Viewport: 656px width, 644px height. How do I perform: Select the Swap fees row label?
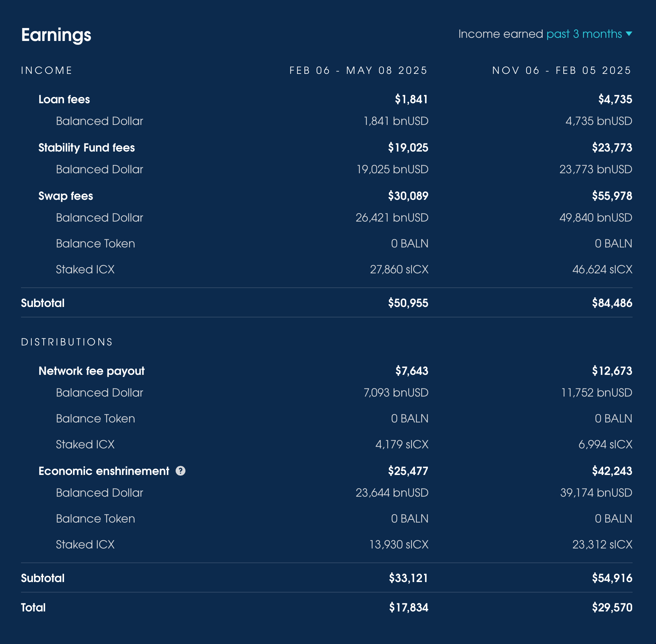click(x=66, y=196)
